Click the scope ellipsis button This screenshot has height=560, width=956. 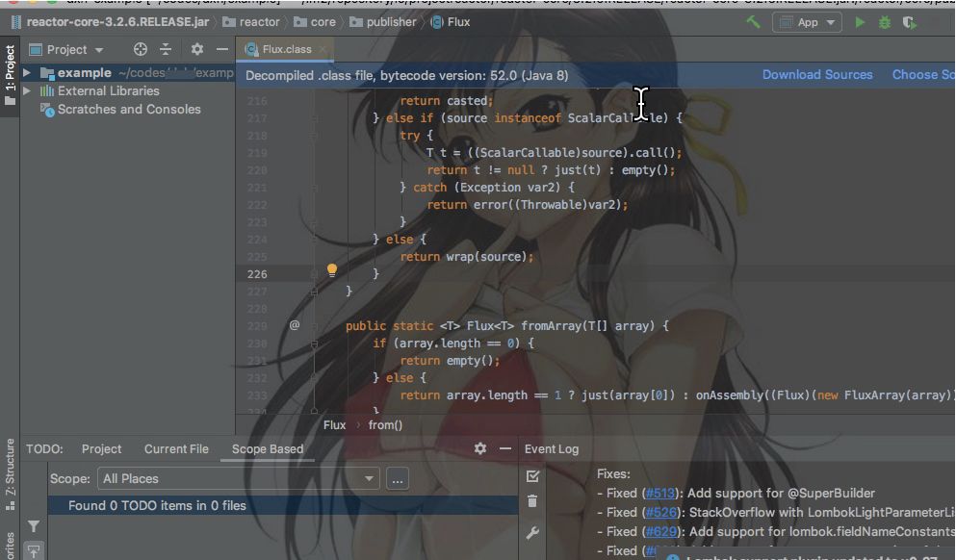(398, 479)
